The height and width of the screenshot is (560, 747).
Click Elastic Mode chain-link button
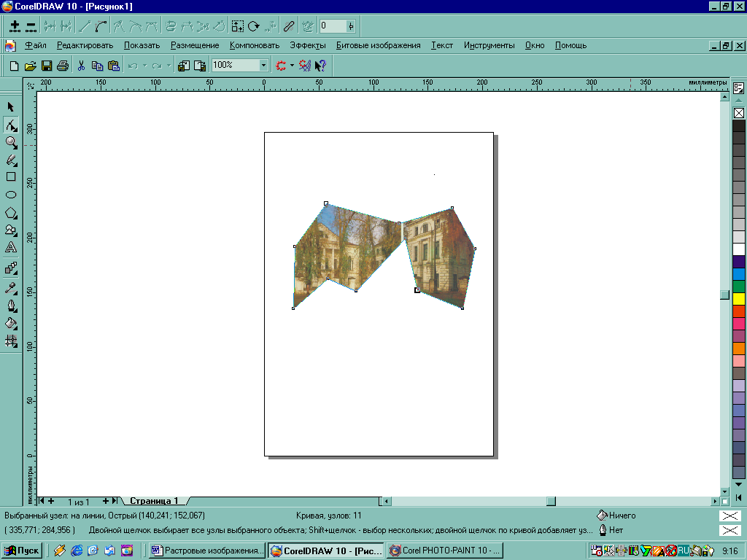click(x=289, y=26)
